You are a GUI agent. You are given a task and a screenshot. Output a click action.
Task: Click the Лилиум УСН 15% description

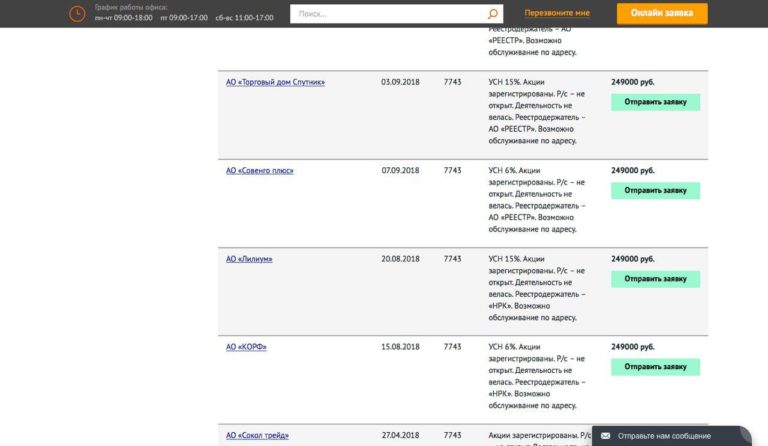(x=537, y=288)
